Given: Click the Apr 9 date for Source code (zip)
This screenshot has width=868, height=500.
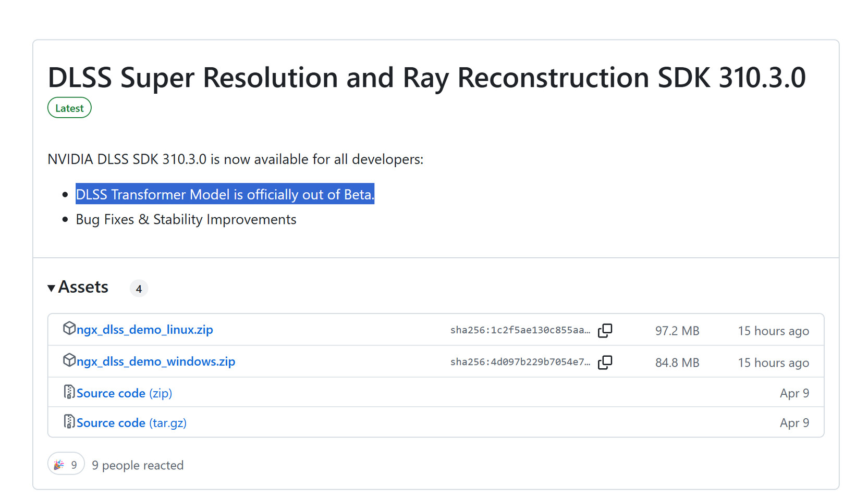Looking at the screenshot, I should coord(794,393).
